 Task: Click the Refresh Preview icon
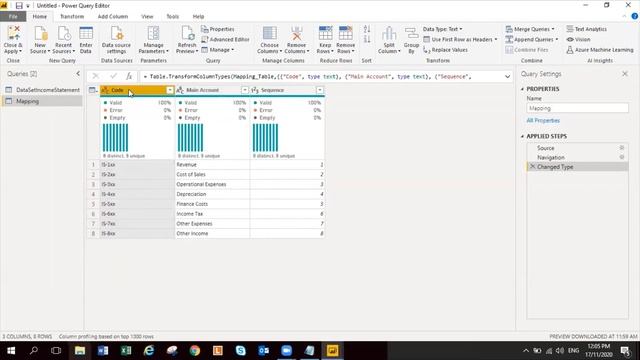pyautogui.click(x=187, y=33)
